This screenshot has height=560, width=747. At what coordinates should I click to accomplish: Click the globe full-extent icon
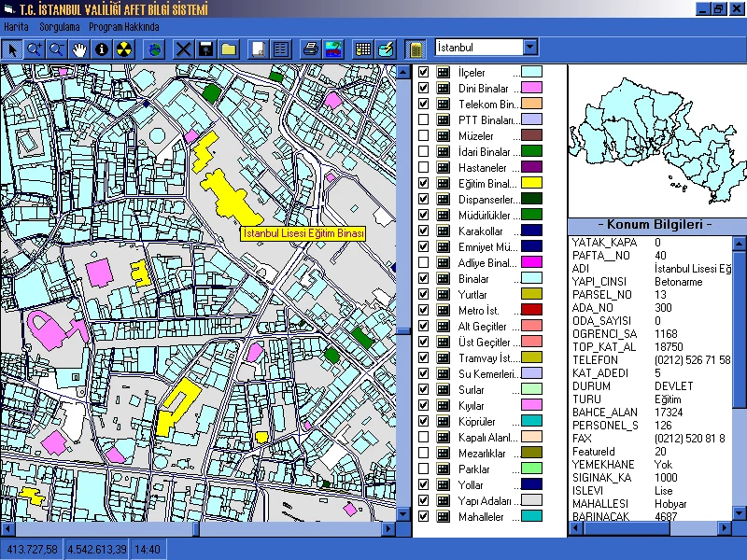pos(155,49)
